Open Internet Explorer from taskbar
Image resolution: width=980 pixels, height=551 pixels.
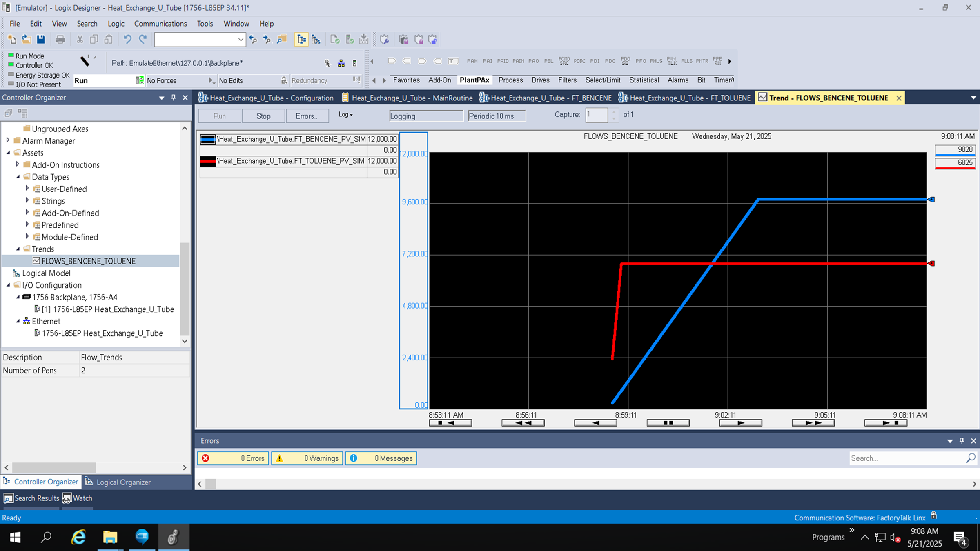tap(78, 537)
